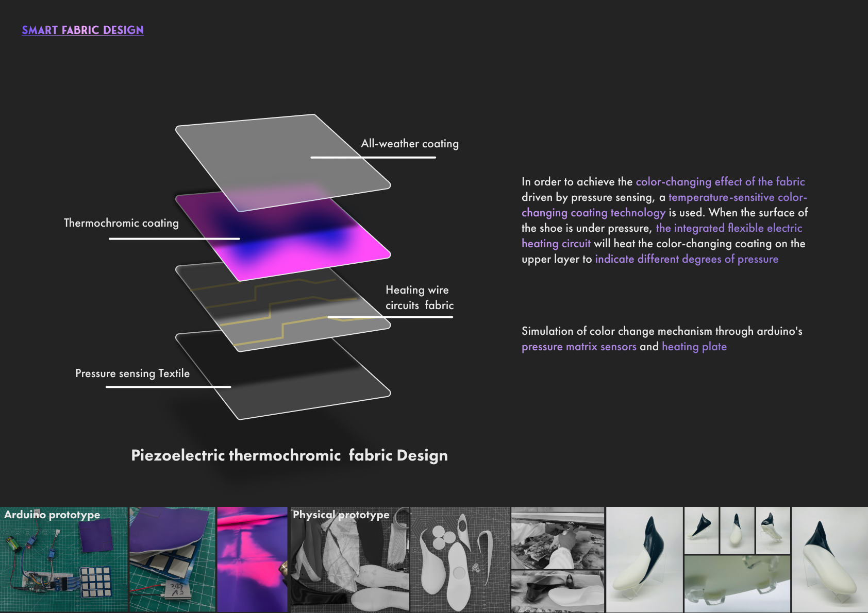This screenshot has height=613, width=868.
Task: Open the purple fabric over sensor grid photo
Action: click(x=172, y=560)
